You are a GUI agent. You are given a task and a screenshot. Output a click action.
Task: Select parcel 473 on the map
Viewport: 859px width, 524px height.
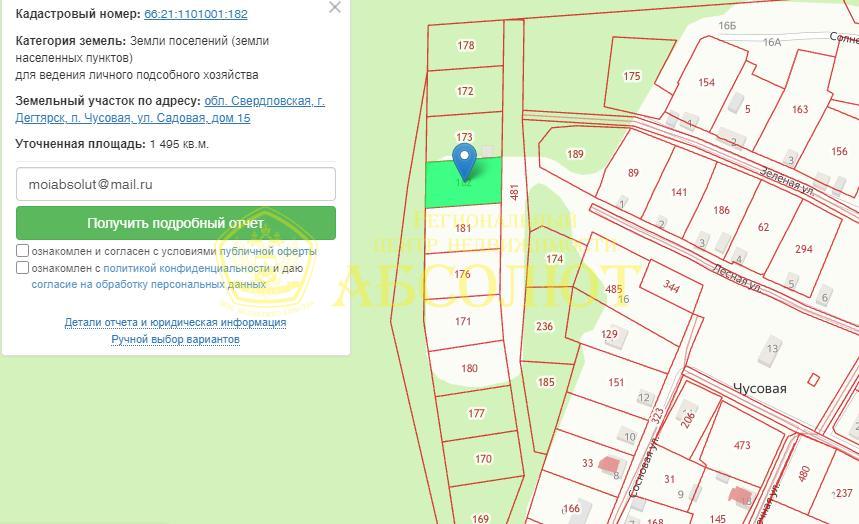742,445
